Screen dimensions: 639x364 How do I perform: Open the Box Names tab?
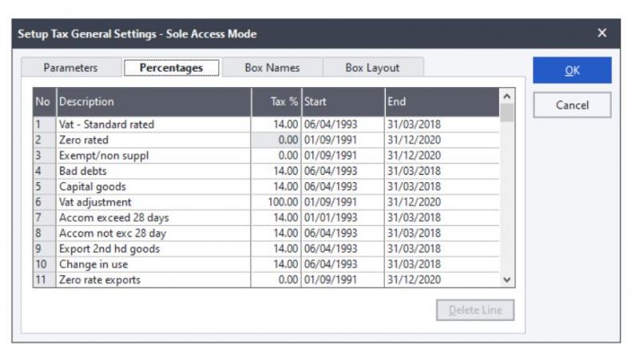[272, 68]
